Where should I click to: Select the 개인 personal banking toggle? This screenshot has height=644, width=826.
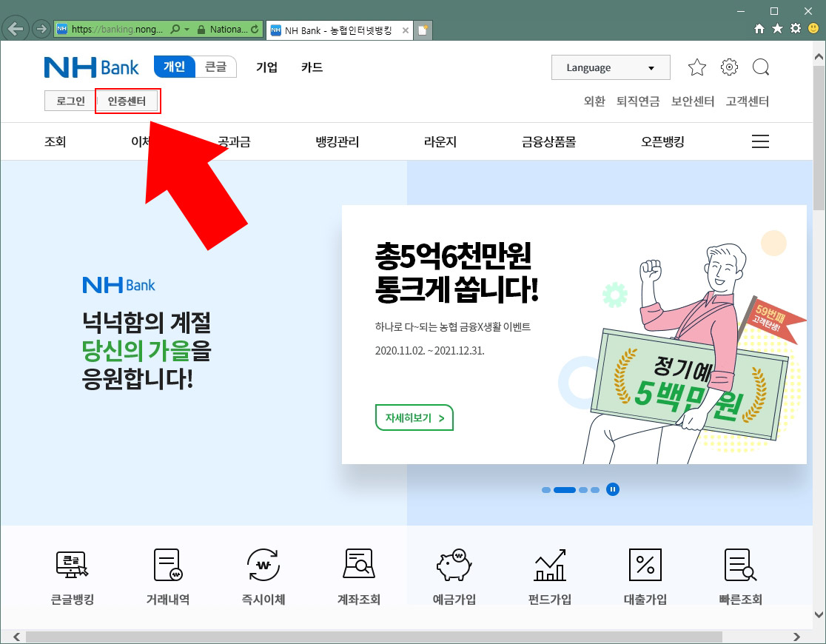pyautogui.click(x=175, y=66)
